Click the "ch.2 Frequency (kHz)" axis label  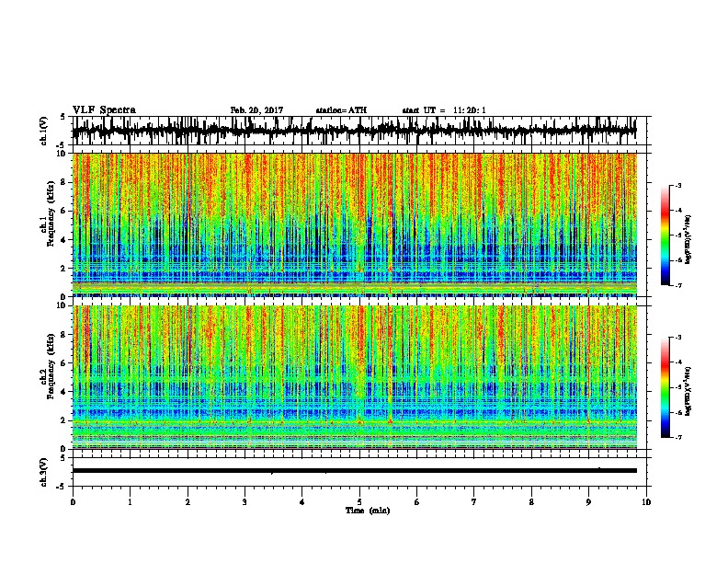click(48, 366)
